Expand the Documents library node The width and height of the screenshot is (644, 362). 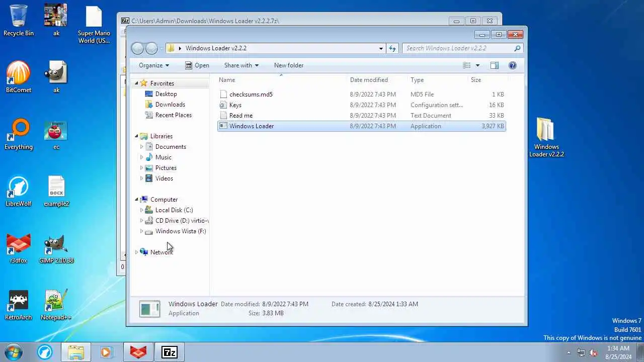coord(141,147)
